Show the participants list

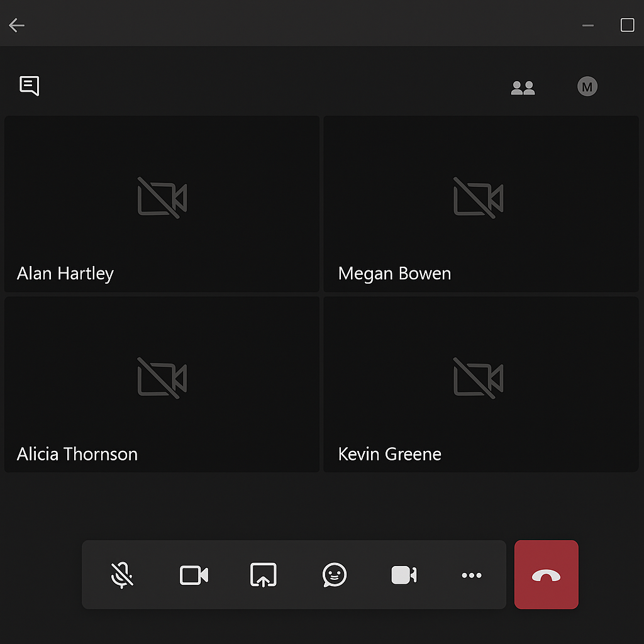point(523,87)
